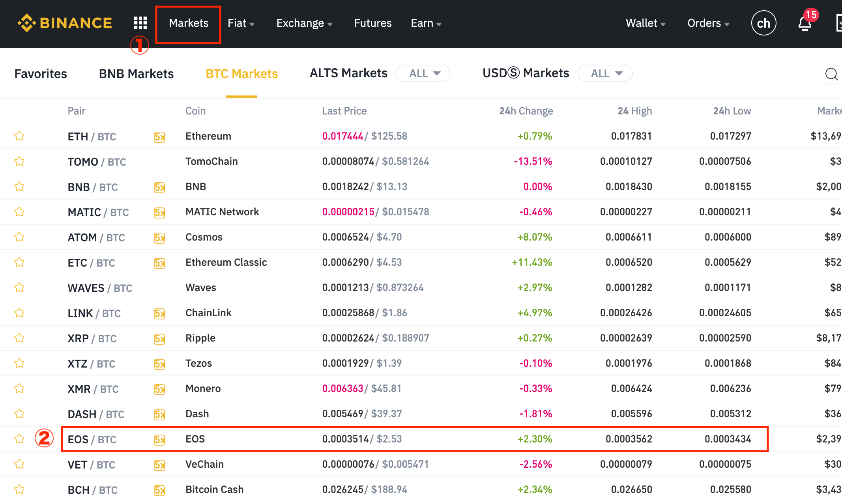The height and width of the screenshot is (504, 842).
Task: Open USDⓈ Markets ALL dropdown
Action: pos(605,73)
